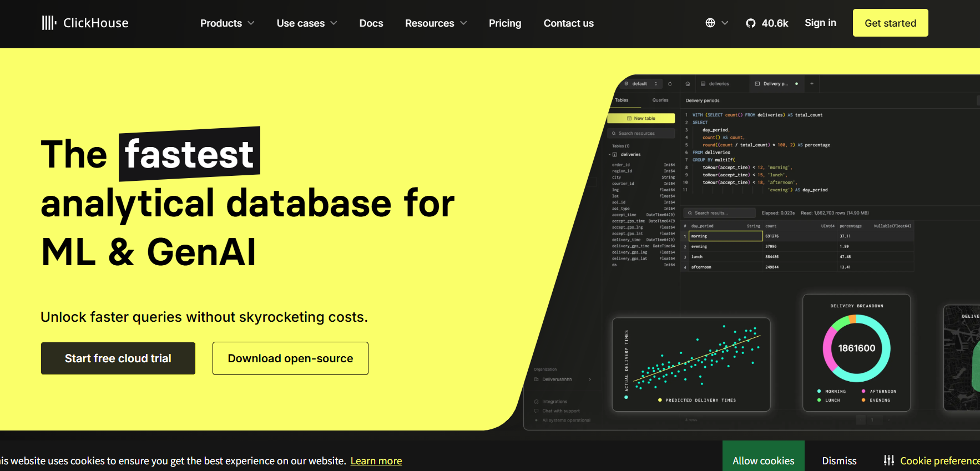This screenshot has width=980, height=471.
Task: Open Cookie preferences settings
Action: click(932, 461)
